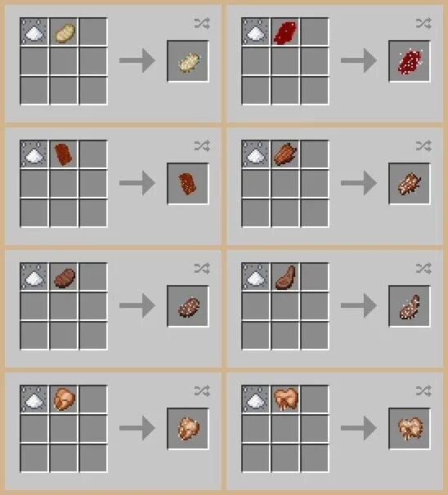This screenshot has width=448, height=495.
Task: Toggle shuffle icon on raw beef recipe
Action: (x=423, y=24)
